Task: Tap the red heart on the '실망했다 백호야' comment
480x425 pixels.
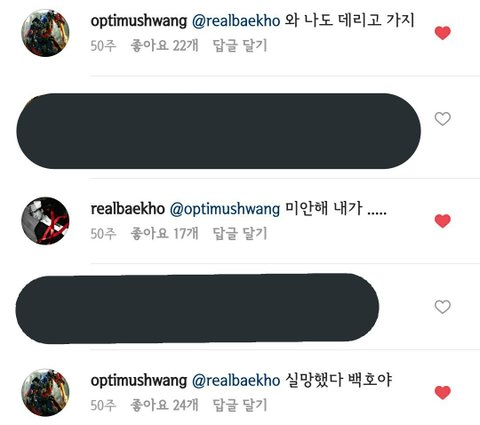Action: [x=443, y=392]
